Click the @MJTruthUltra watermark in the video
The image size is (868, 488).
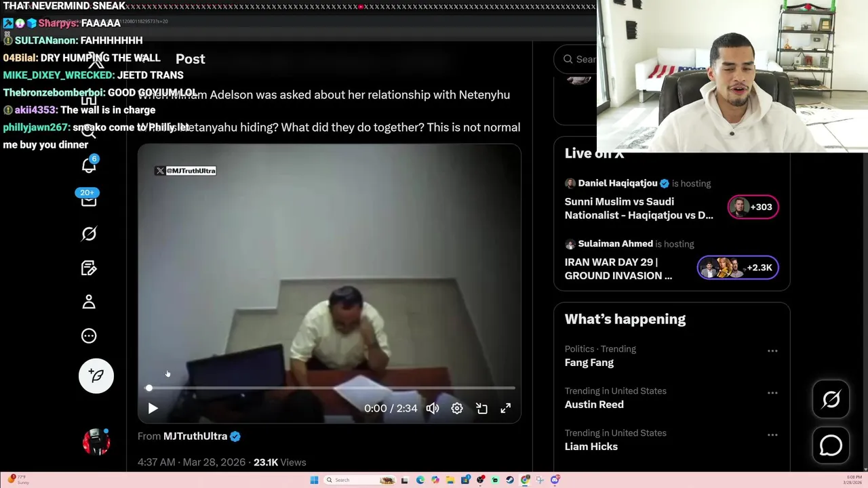click(185, 171)
